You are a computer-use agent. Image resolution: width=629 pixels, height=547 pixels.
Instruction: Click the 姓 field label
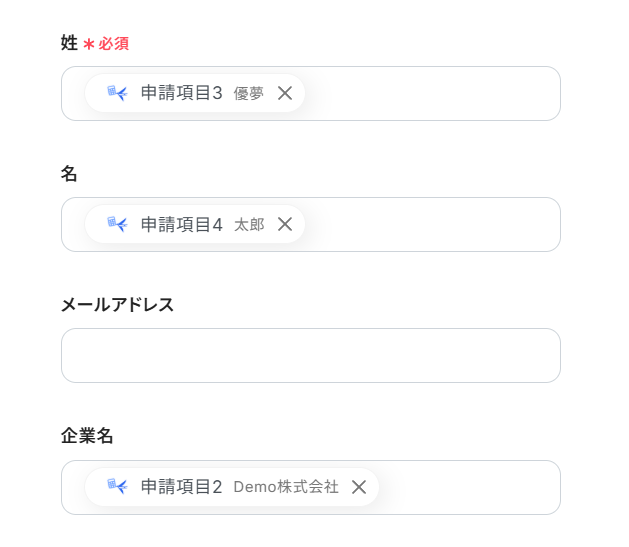(x=69, y=43)
